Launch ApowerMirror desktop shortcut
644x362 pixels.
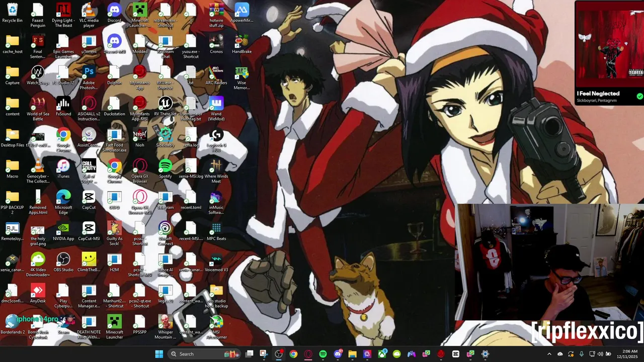click(x=242, y=13)
